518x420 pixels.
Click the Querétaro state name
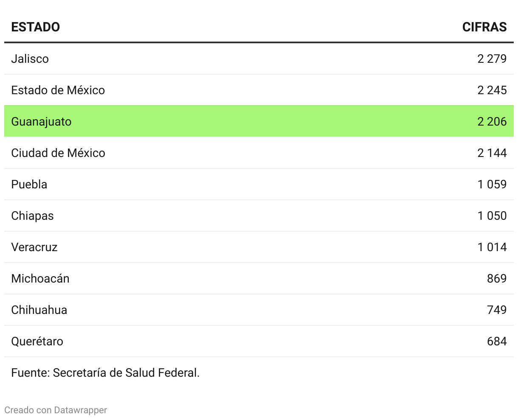pos(37,341)
